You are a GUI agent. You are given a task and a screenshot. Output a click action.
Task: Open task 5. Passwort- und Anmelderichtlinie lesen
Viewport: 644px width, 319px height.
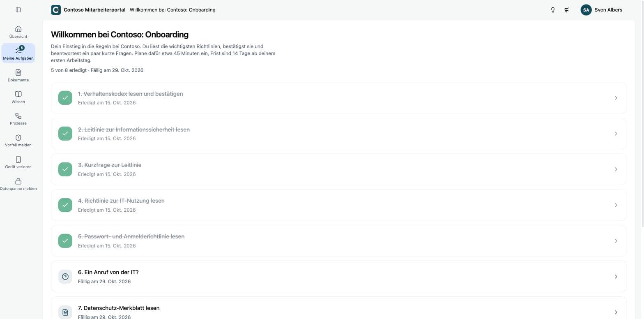tap(339, 241)
